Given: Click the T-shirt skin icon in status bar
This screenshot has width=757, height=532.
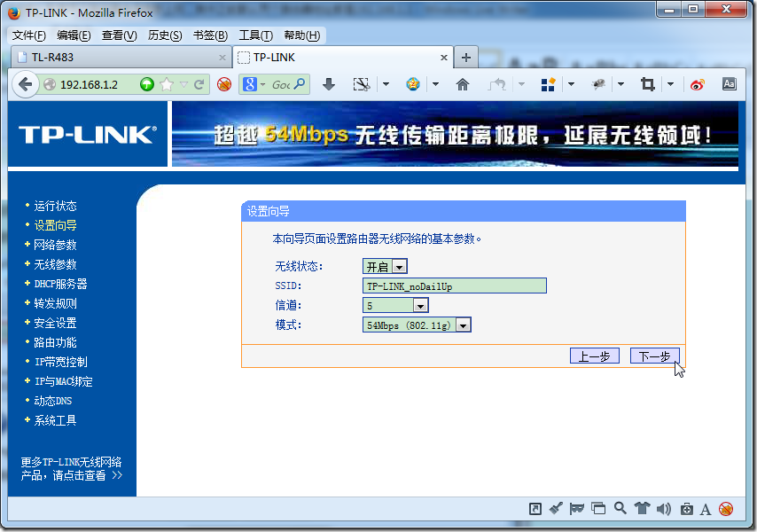Looking at the screenshot, I should [x=642, y=508].
